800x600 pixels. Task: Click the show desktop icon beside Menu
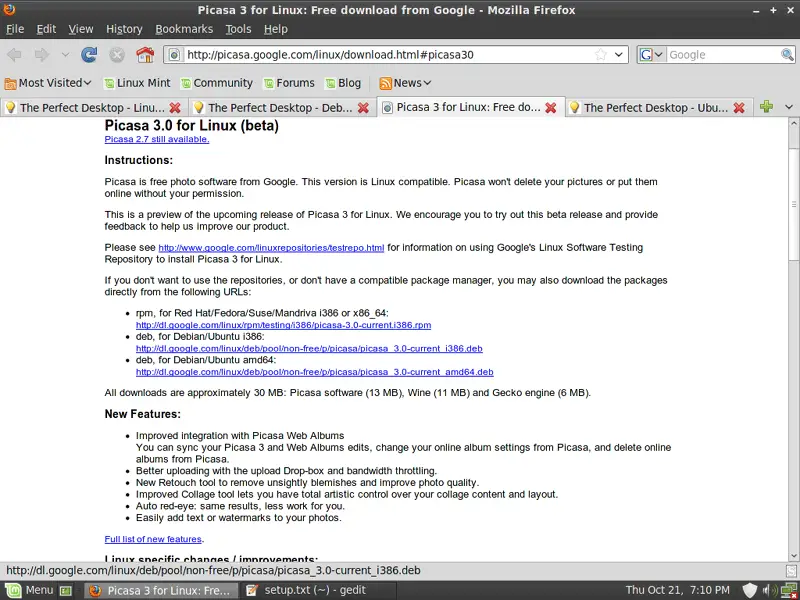(x=66, y=591)
